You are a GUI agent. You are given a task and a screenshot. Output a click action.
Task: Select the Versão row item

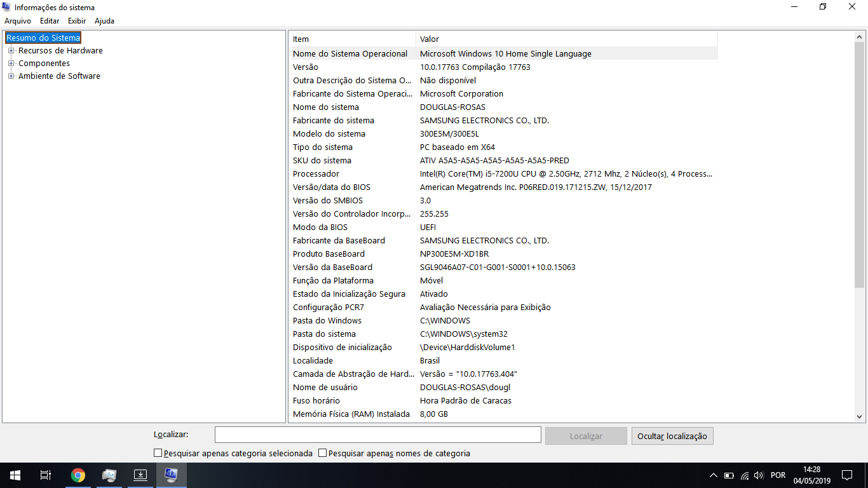[503, 67]
